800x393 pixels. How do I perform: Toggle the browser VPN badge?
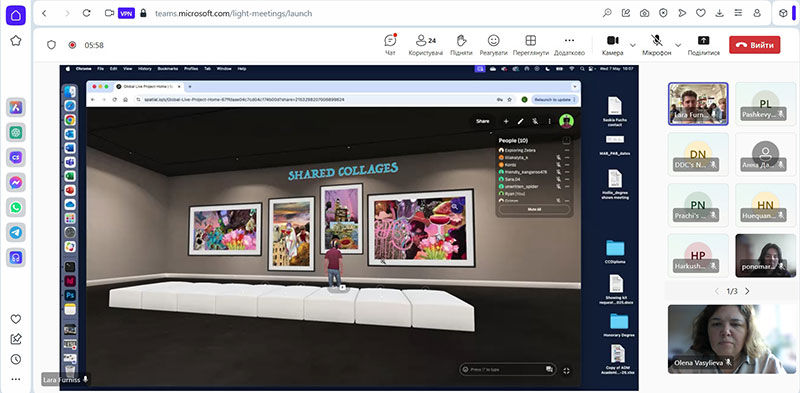coord(126,13)
